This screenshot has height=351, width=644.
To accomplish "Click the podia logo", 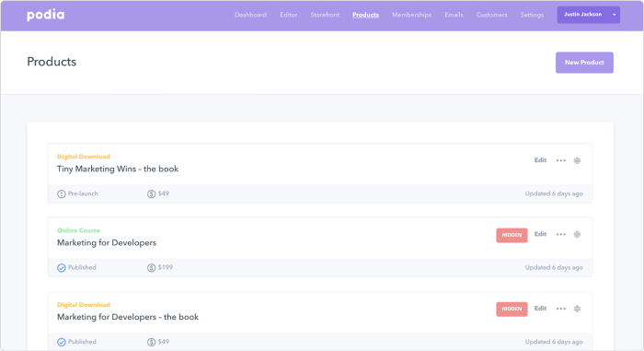I will point(46,15).
